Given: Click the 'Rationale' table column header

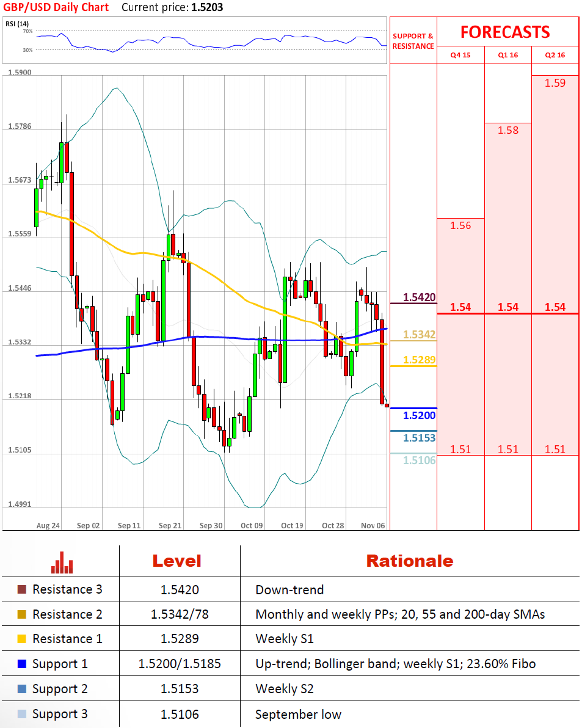Looking at the screenshot, I should tap(410, 561).
